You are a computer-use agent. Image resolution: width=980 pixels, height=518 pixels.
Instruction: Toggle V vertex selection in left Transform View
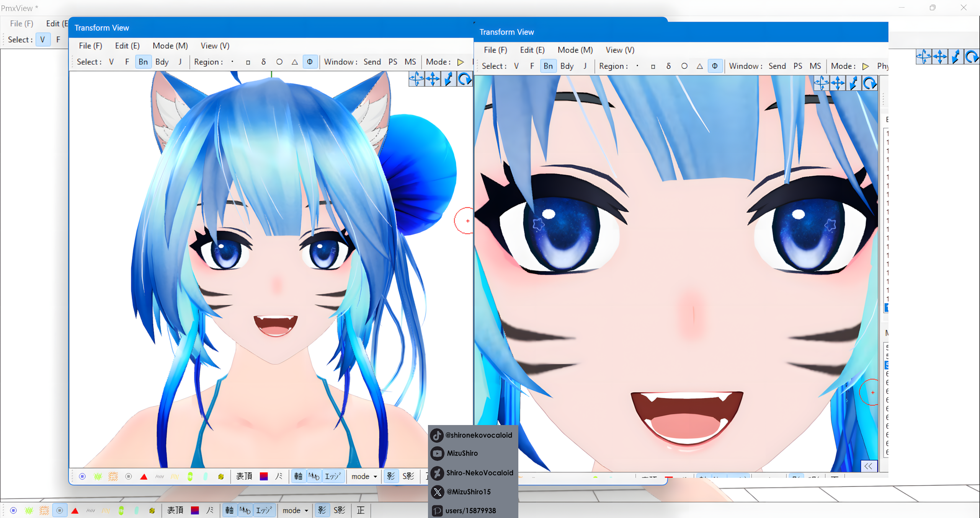click(111, 62)
